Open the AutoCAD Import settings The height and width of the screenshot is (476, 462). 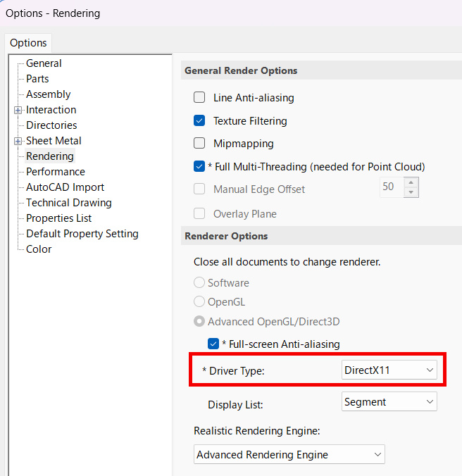point(65,187)
